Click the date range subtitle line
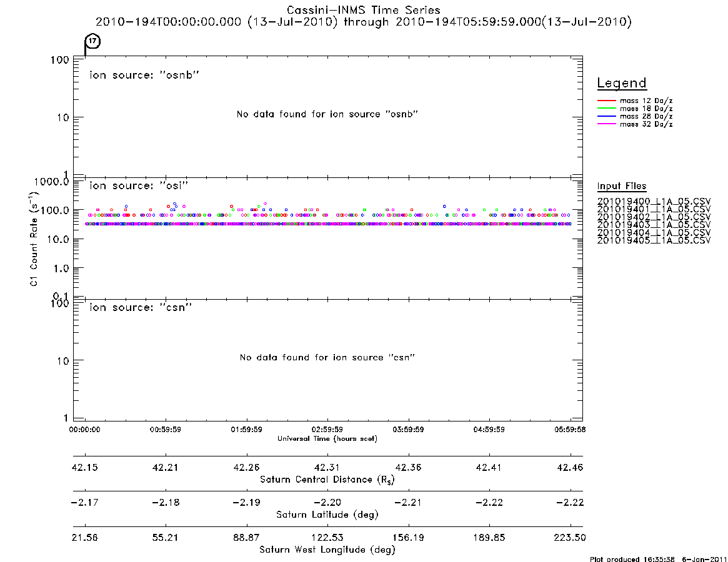 (x=364, y=22)
